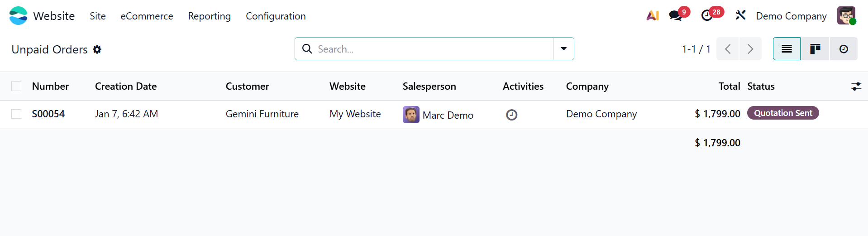Switch to the kanban view
Image resolution: width=868 pixels, height=236 pixels.
tap(815, 49)
